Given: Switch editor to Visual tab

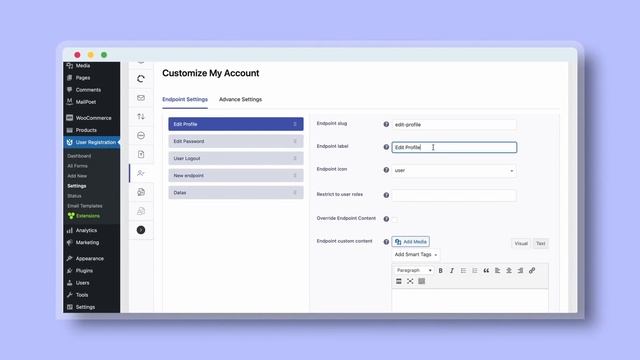Looking at the screenshot, I should pos(521,244).
